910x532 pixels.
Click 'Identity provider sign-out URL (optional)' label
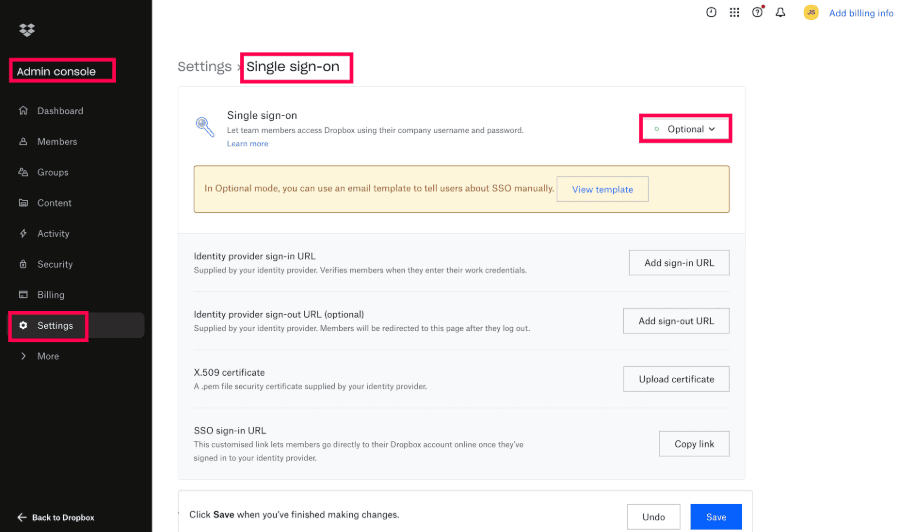pyautogui.click(x=279, y=314)
